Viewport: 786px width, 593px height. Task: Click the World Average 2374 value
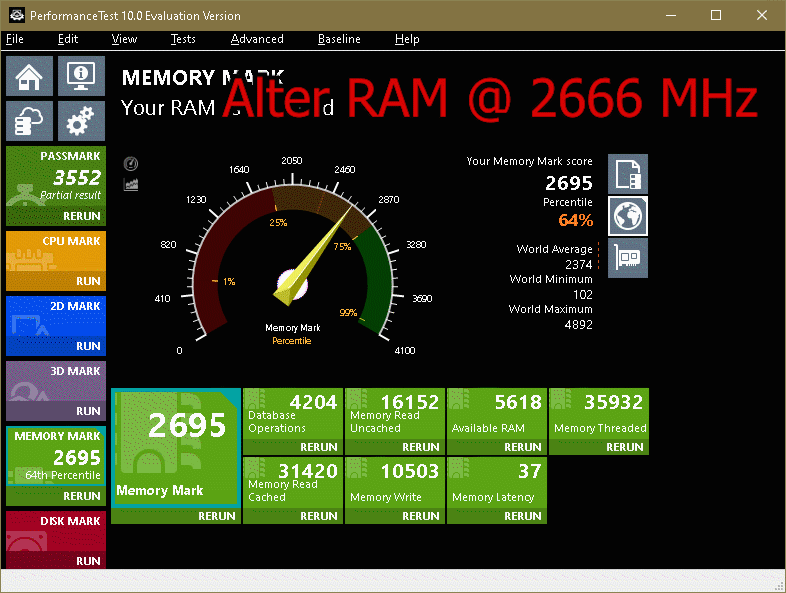(578, 264)
